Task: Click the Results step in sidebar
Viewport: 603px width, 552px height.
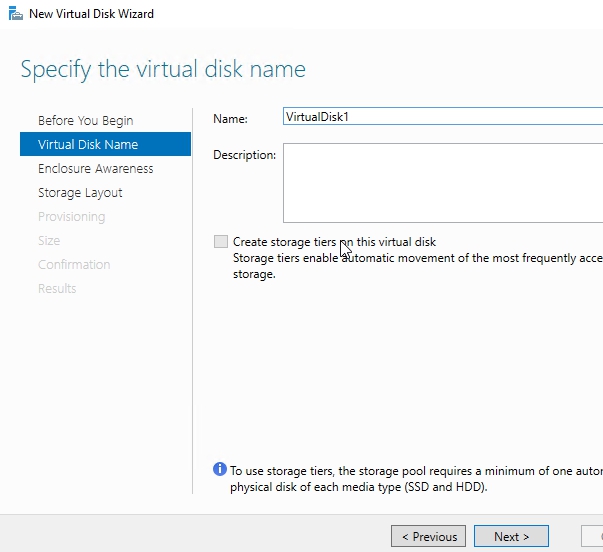Action: 57,289
